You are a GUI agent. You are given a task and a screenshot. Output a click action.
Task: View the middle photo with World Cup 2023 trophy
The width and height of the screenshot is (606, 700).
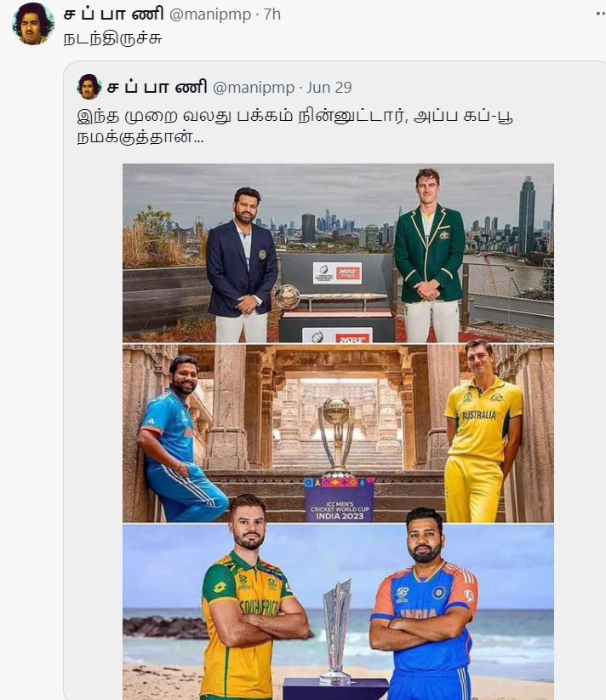[338, 433]
